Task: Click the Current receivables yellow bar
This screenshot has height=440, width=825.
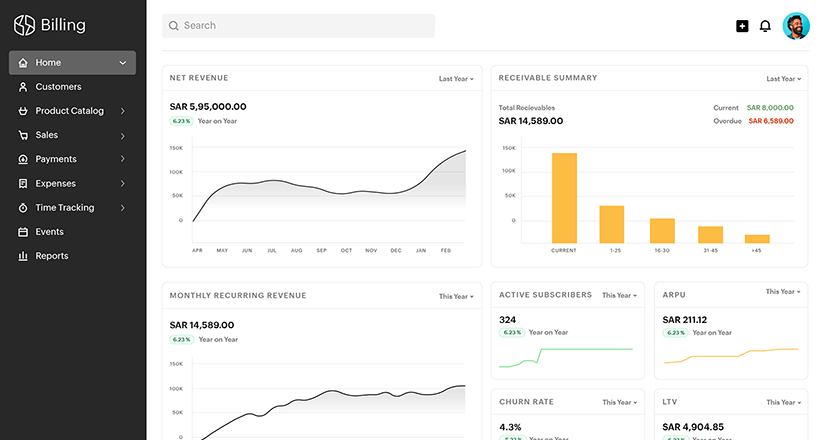Action: click(x=564, y=197)
